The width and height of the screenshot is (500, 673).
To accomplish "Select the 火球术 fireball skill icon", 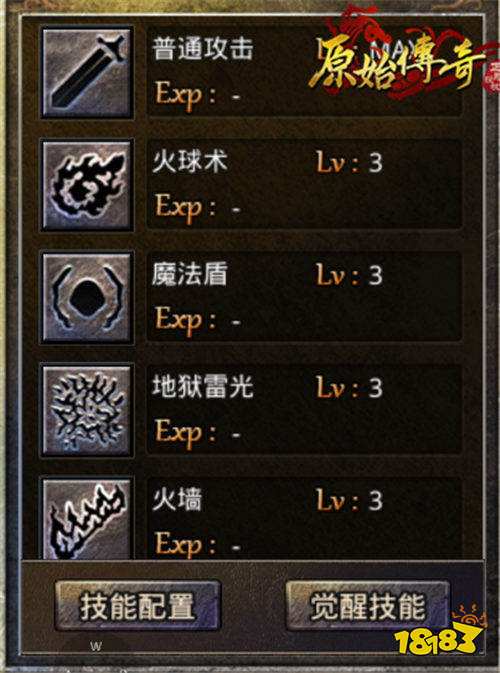I will 87,185.
